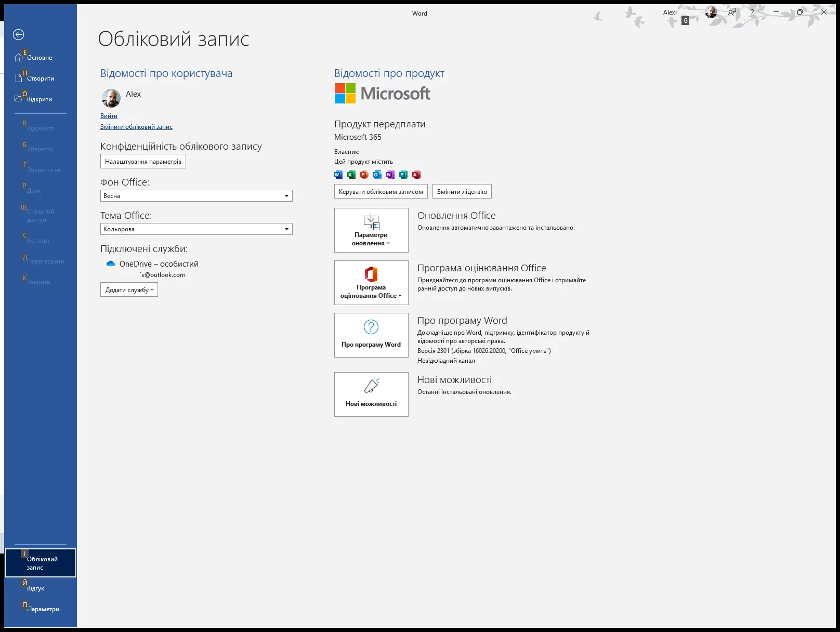Click the Відомості про продукт heading

point(389,73)
